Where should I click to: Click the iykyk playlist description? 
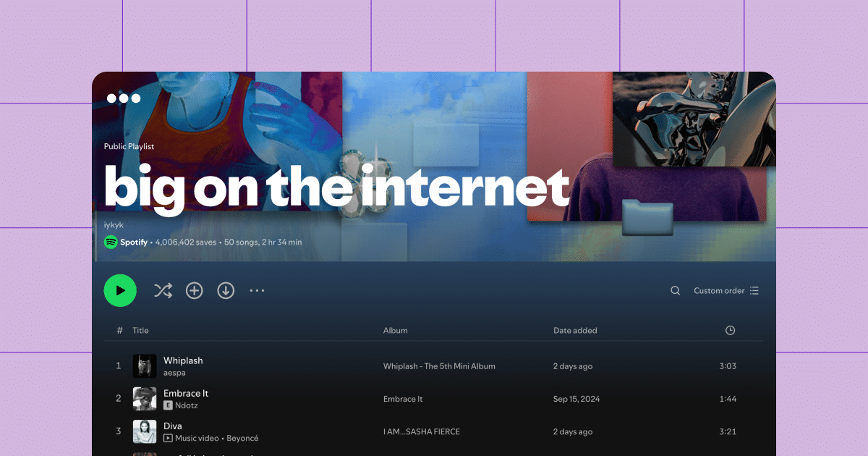tap(114, 225)
